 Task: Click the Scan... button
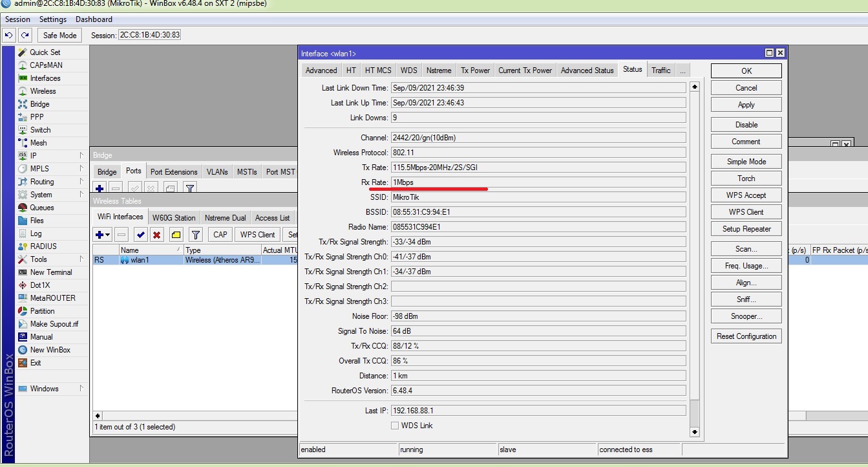point(746,249)
